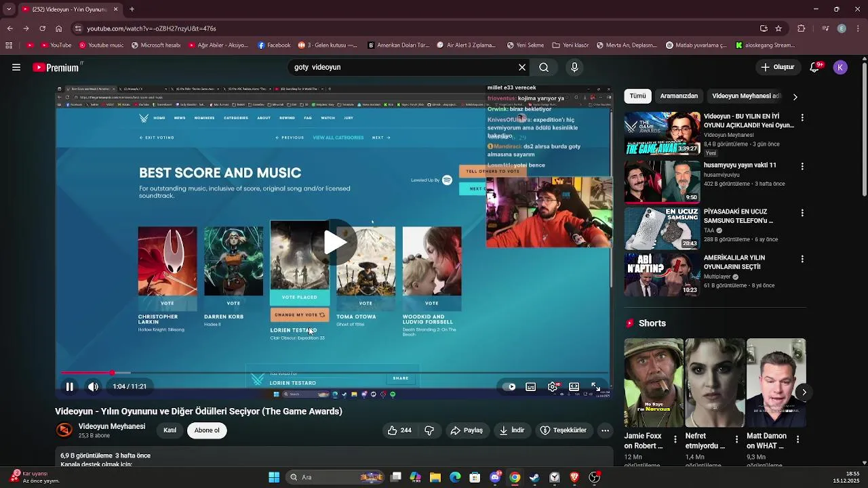Open browser extensions puzzle icon
This screenshot has width=868, height=488.
coord(802,28)
